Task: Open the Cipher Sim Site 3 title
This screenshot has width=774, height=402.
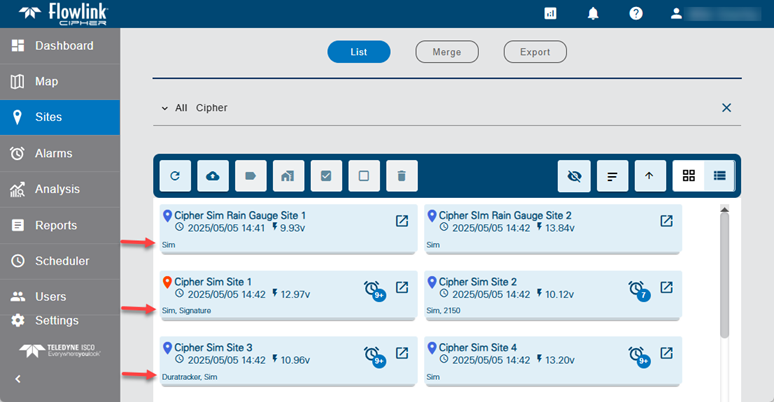Action: click(213, 348)
